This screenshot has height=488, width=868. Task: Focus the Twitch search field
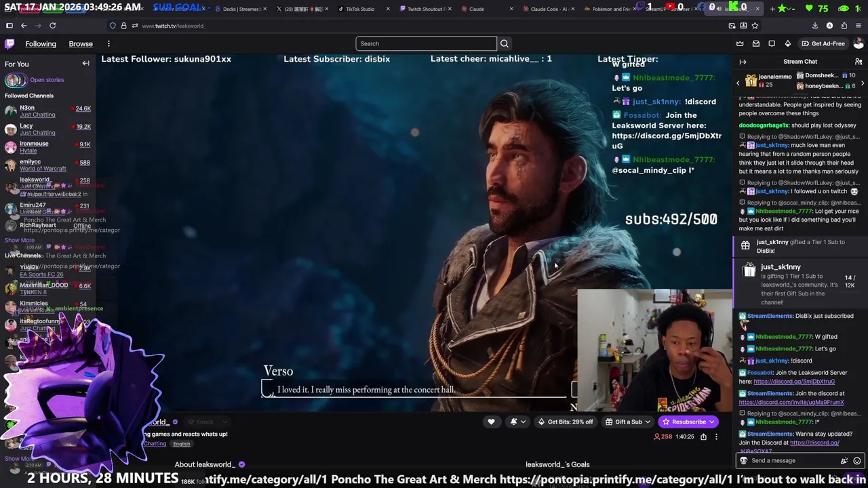[426, 44]
